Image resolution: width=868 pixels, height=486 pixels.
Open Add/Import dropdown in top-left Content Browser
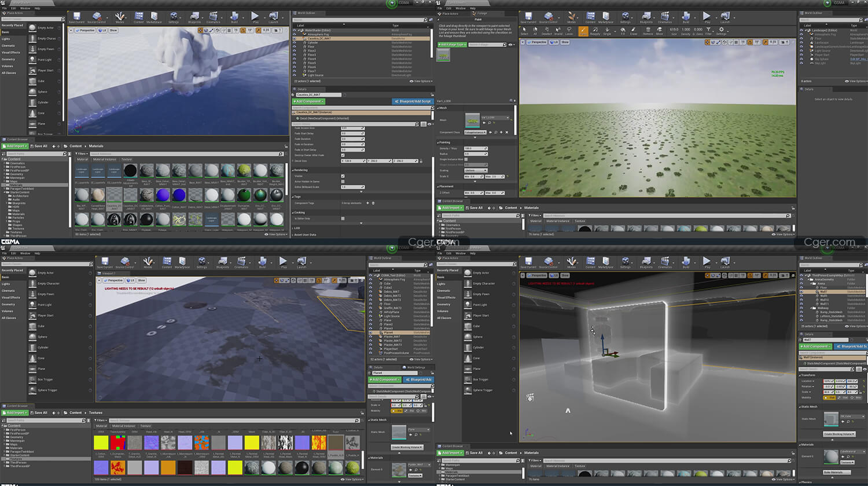click(x=15, y=146)
